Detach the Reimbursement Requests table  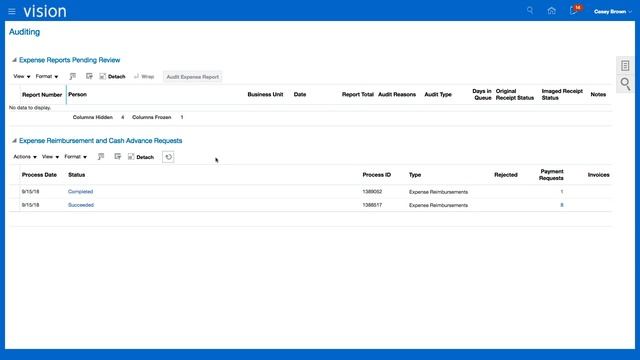point(141,157)
